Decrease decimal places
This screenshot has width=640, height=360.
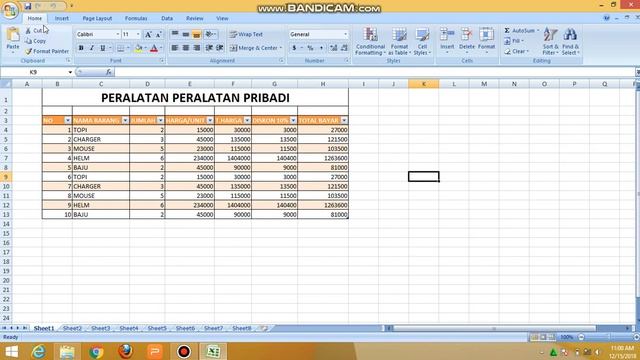click(x=344, y=48)
